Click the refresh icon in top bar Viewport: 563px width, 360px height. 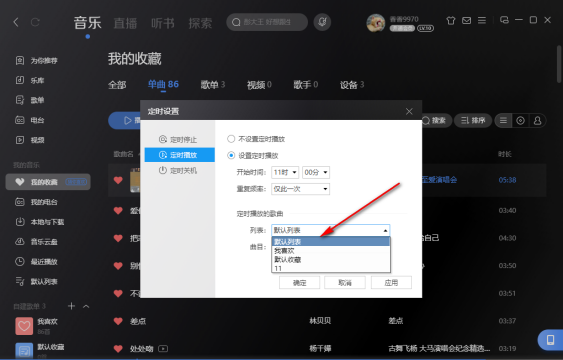click(x=35, y=22)
